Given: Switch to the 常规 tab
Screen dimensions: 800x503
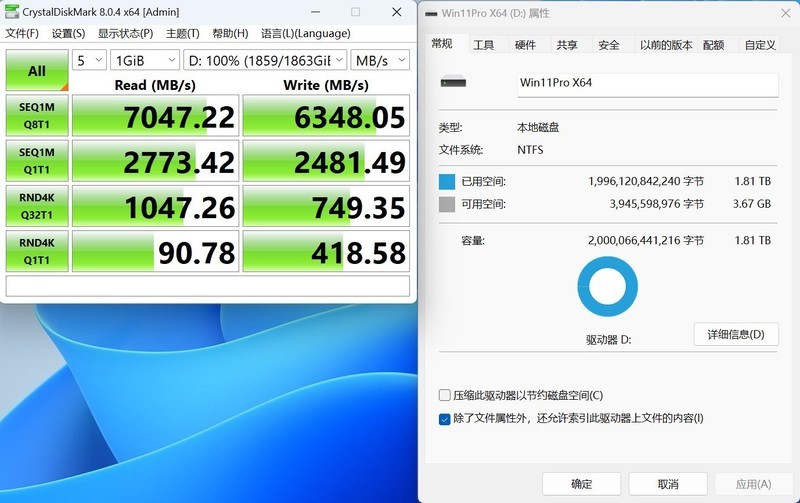Looking at the screenshot, I should (x=442, y=44).
